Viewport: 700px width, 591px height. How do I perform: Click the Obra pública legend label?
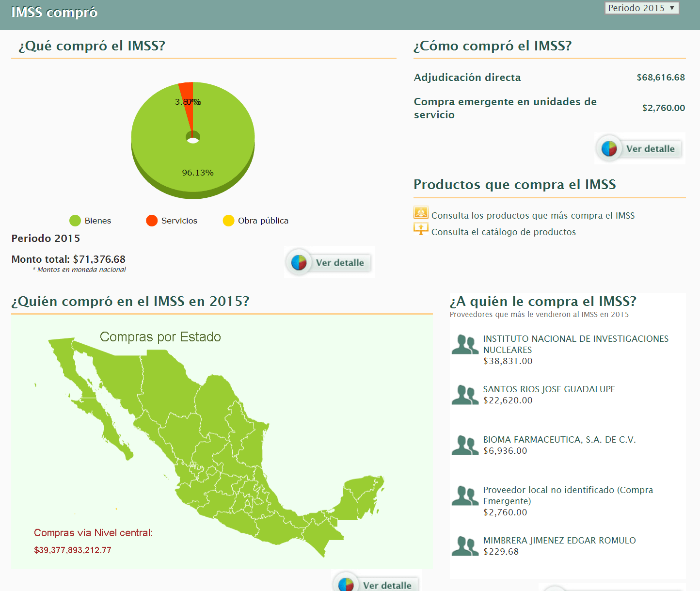pyautogui.click(x=263, y=221)
